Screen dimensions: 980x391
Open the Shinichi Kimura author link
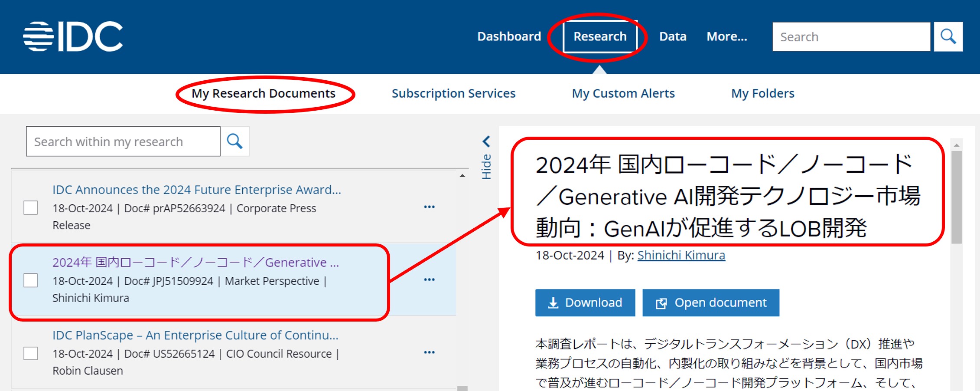pyautogui.click(x=681, y=255)
